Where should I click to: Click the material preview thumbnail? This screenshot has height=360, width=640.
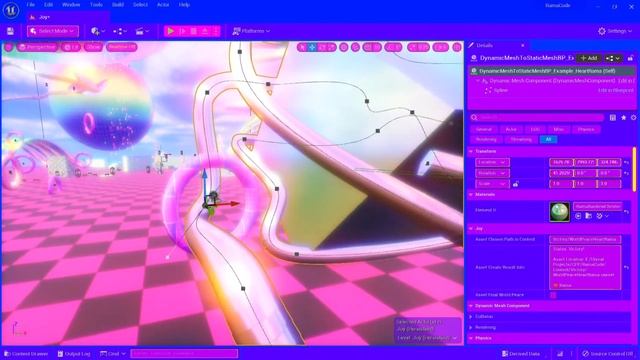[x=560, y=212]
